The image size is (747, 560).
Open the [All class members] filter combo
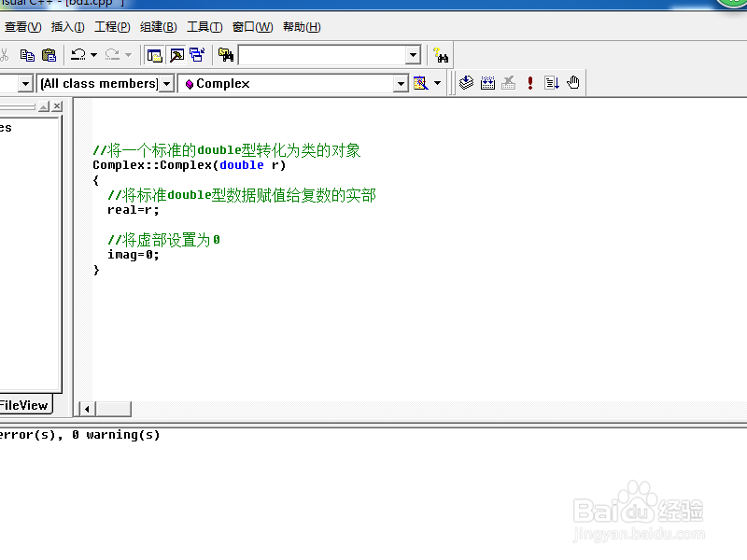(106, 84)
